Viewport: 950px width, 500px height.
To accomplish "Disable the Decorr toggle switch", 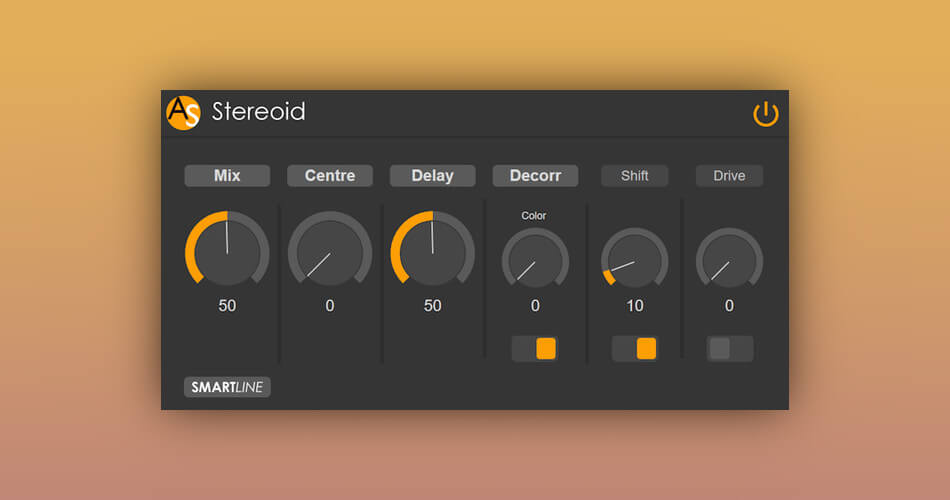I will [x=535, y=348].
